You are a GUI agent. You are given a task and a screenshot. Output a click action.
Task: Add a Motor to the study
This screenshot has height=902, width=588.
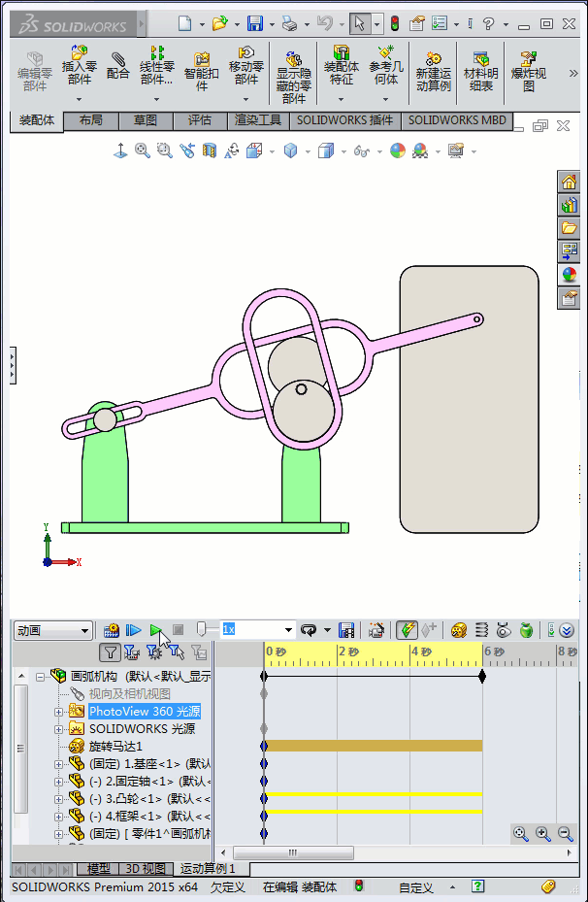459,630
